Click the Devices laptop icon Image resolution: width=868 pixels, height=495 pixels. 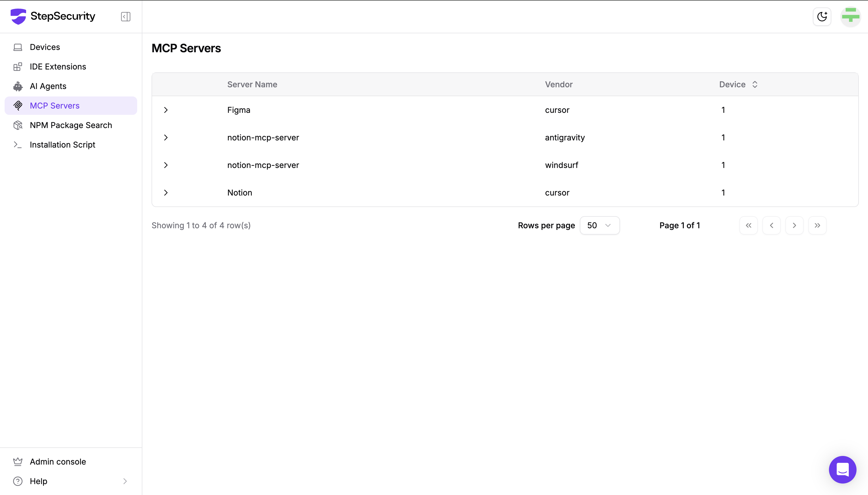click(18, 47)
